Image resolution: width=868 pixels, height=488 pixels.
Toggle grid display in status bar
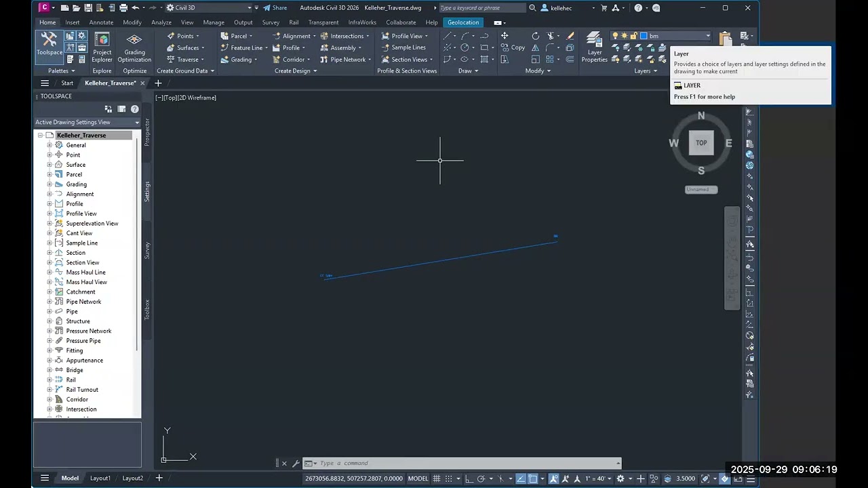[437, 479]
